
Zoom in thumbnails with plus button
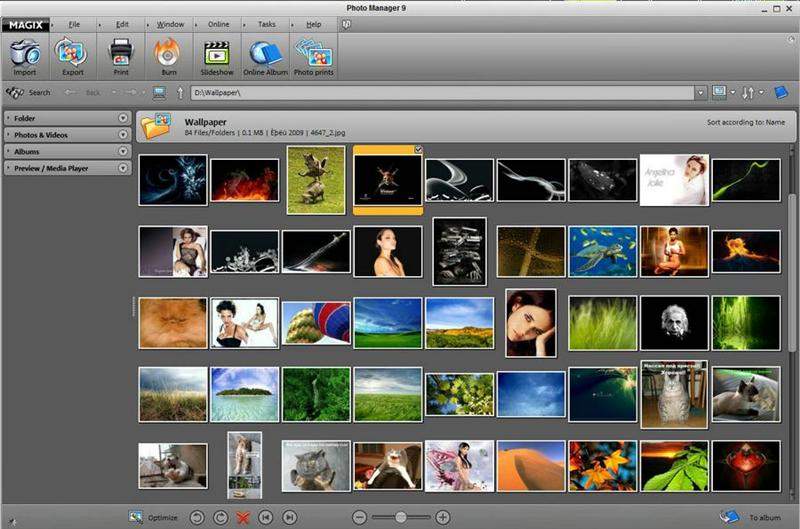443,517
